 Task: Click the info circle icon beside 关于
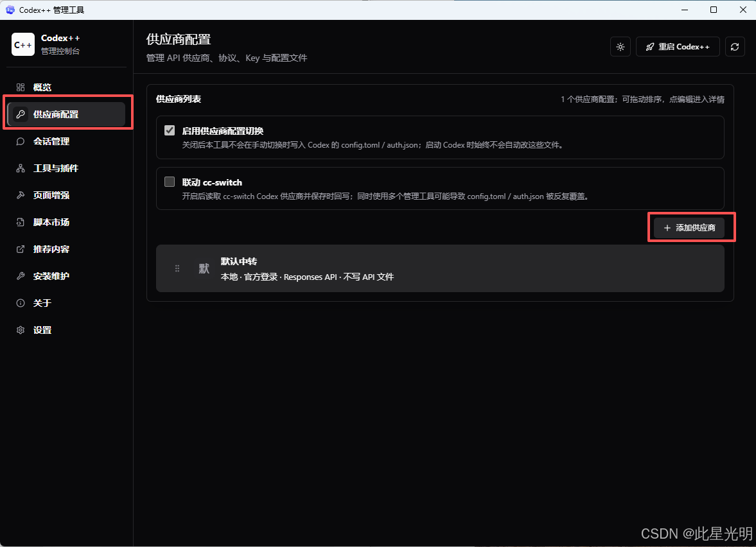[21, 303]
